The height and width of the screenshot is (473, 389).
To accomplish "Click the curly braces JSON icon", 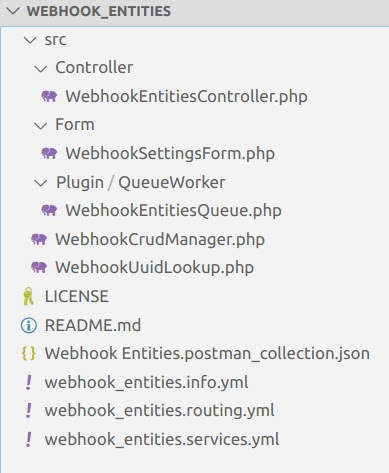I will tap(28, 353).
